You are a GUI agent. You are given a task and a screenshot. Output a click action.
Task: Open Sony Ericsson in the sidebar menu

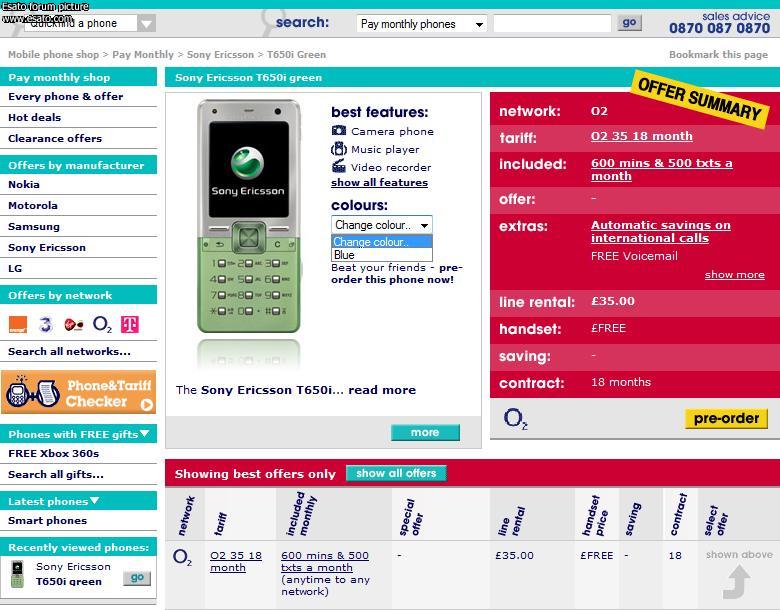pos(47,247)
